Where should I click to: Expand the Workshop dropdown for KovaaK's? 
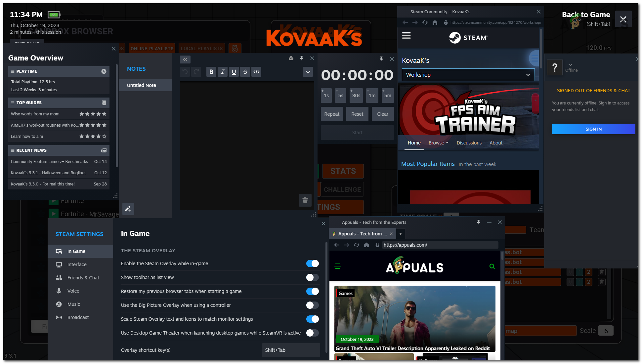(x=527, y=74)
